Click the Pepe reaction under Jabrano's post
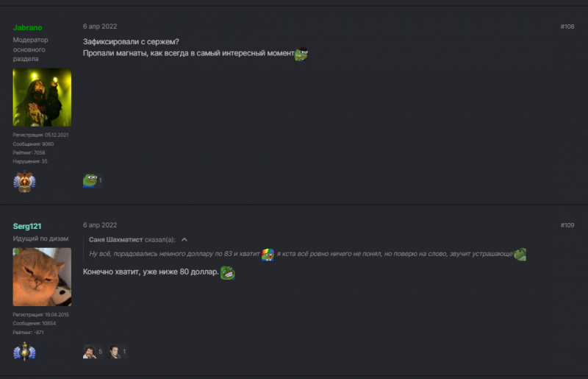 tap(90, 180)
